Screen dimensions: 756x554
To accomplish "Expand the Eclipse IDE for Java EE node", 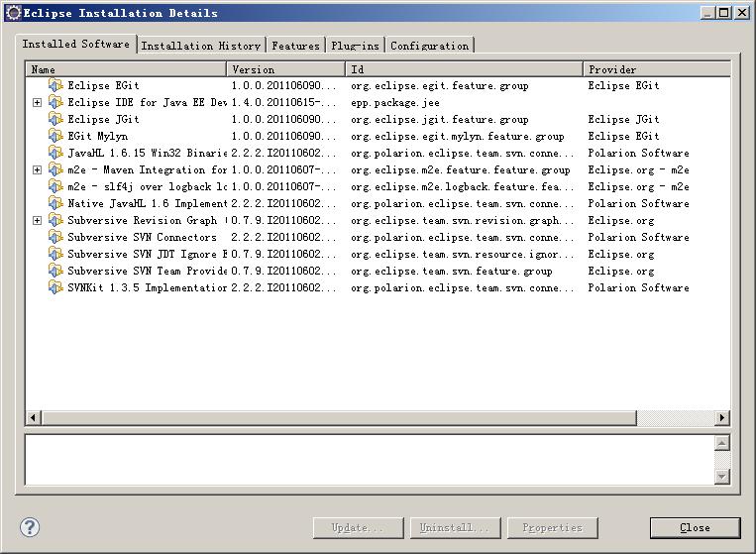I will tap(37, 103).
